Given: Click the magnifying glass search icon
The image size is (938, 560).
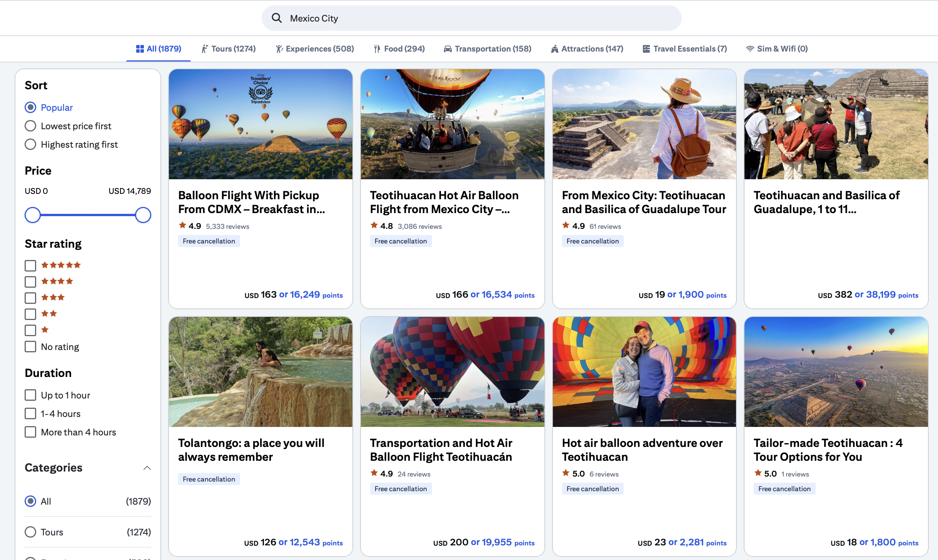Looking at the screenshot, I should (277, 18).
